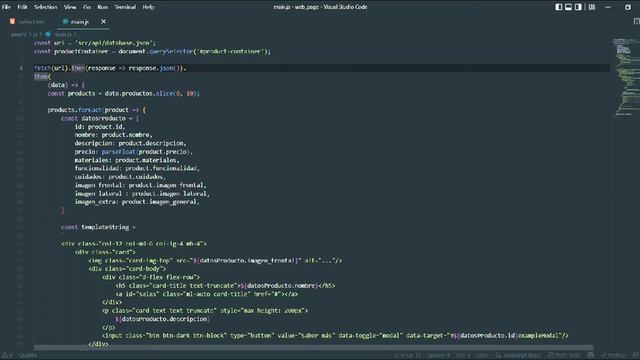Click the split editor icon at right of tabs
This screenshot has width=640, height=360.
tap(636, 21)
